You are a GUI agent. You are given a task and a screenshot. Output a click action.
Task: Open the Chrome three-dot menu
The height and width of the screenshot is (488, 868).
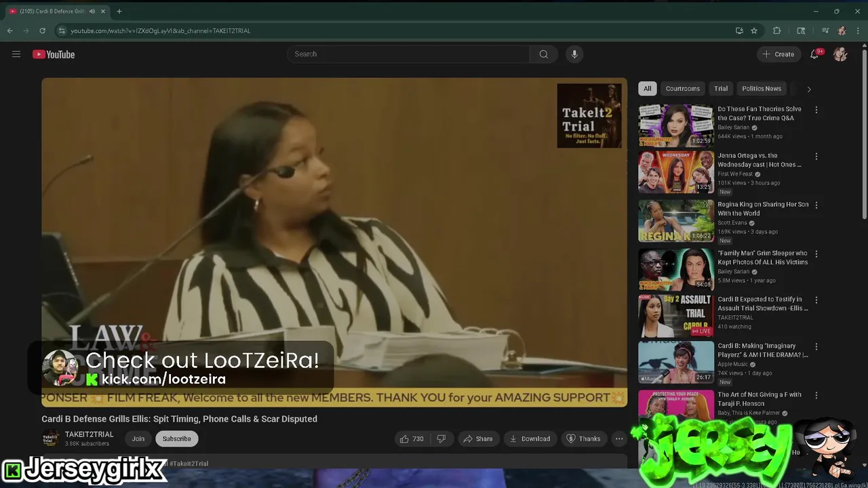pos(858,30)
